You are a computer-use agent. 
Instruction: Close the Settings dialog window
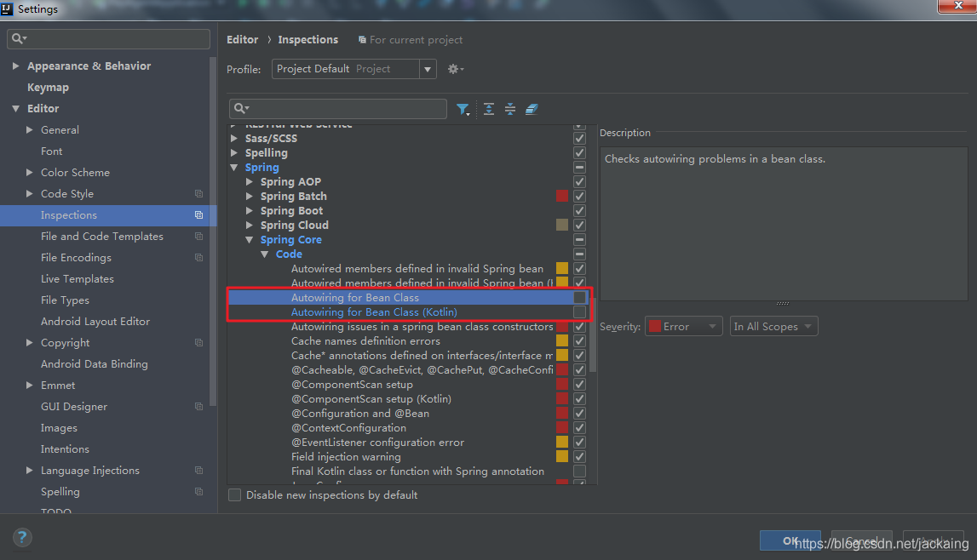coord(957,6)
